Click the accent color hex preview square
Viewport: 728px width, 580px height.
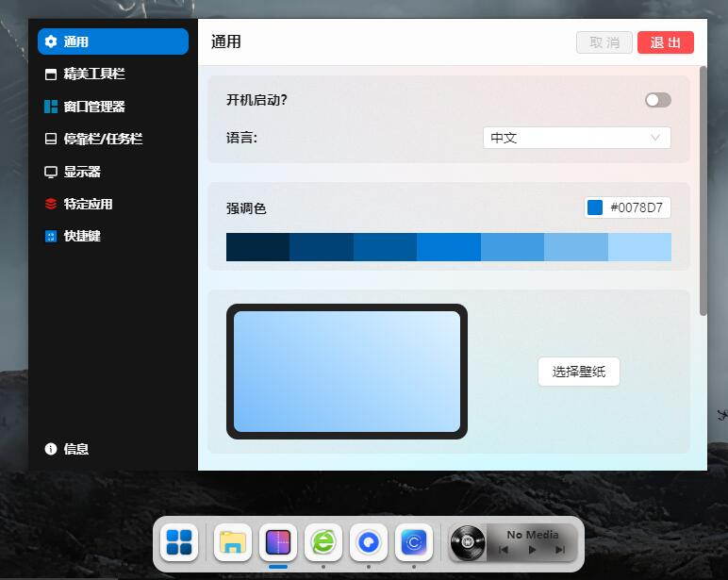(595, 207)
